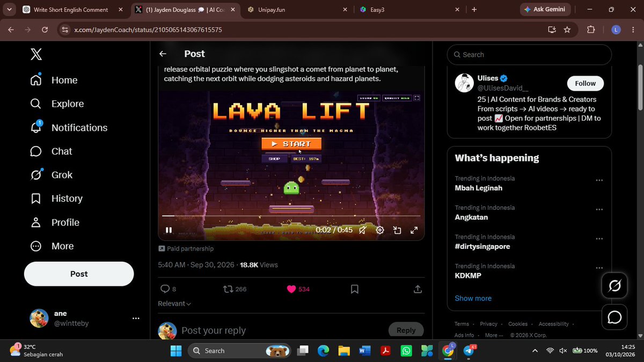
Task: Click the Reply button
Action: 406,330
